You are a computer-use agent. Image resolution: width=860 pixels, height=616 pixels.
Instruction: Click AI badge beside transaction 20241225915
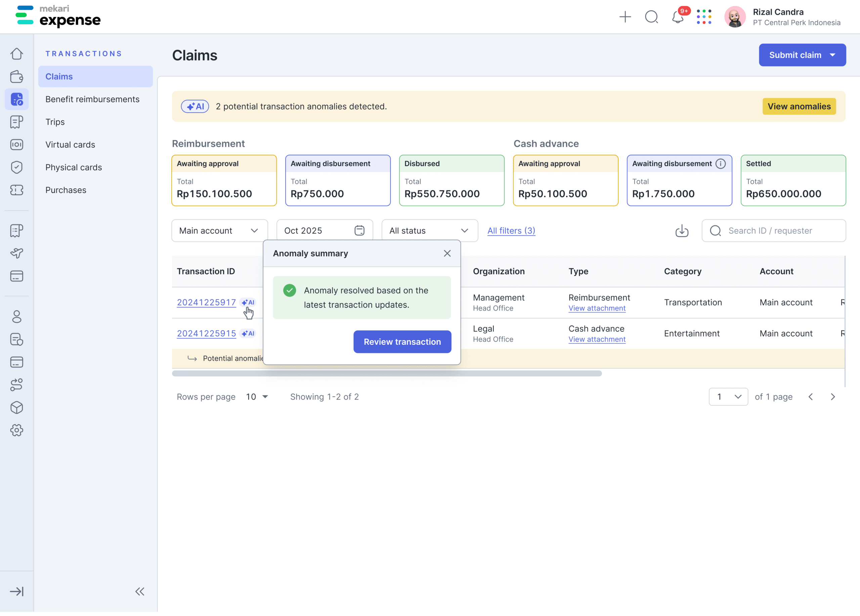[248, 333]
